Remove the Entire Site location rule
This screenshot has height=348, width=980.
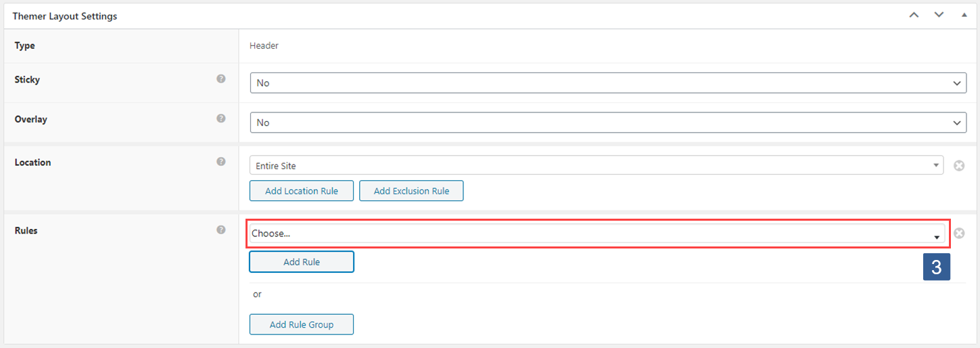pyautogui.click(x=959, y=165)
